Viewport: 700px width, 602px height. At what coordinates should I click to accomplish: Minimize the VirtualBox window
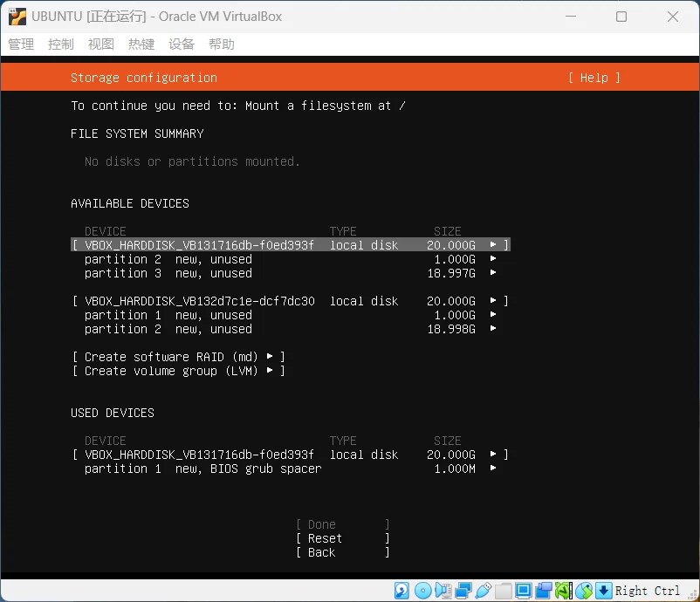(571, 17)
